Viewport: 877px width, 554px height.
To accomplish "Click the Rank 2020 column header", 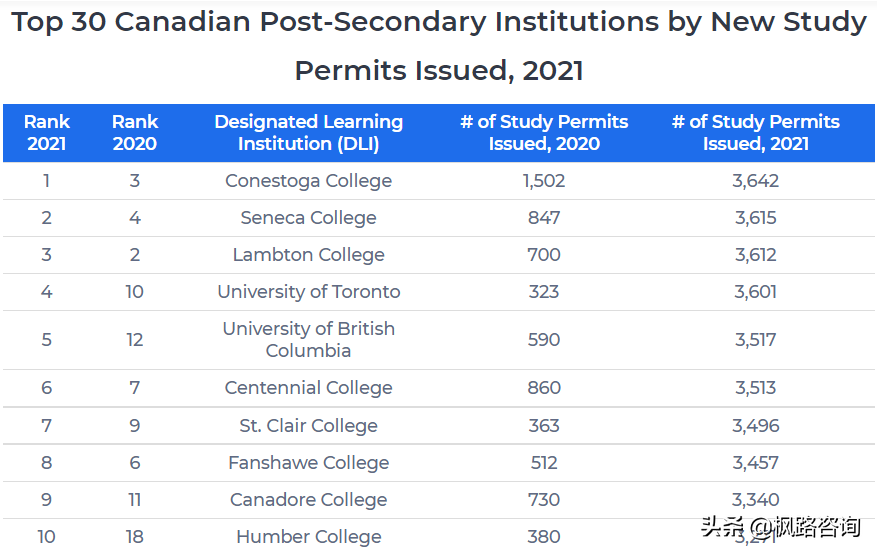I will 135,133.
